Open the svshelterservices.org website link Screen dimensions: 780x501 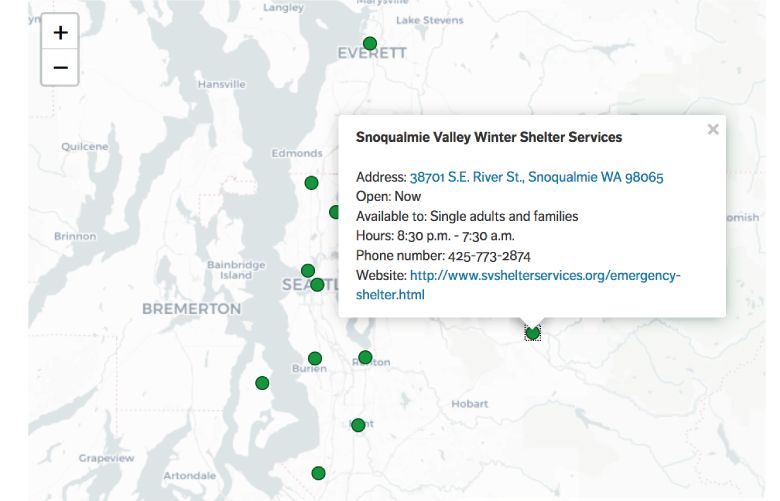click(518, 285)
